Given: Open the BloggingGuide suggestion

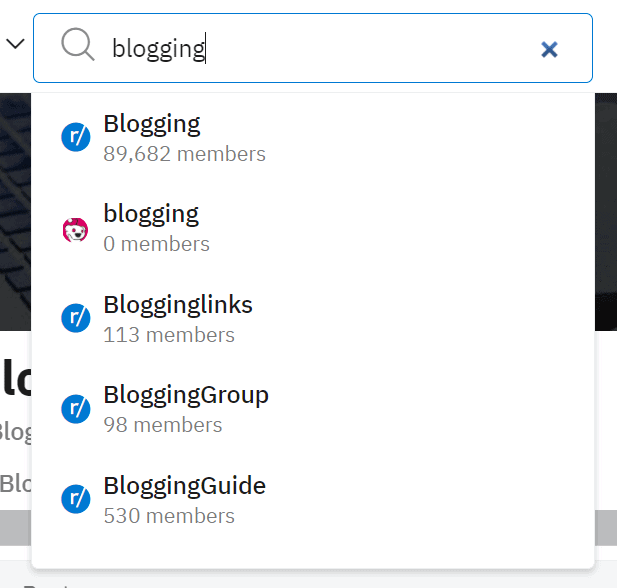Looking at the screenshot, I should (185, 486).
